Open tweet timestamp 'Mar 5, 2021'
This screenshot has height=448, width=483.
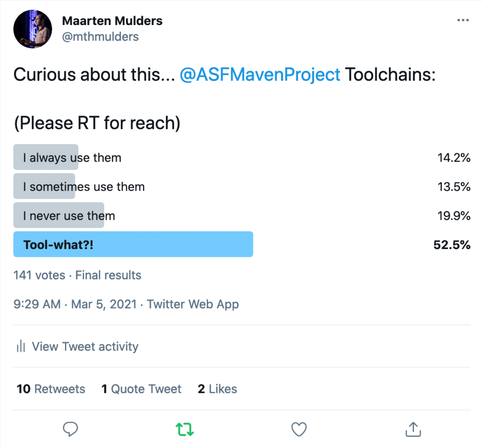coord(103,304)
